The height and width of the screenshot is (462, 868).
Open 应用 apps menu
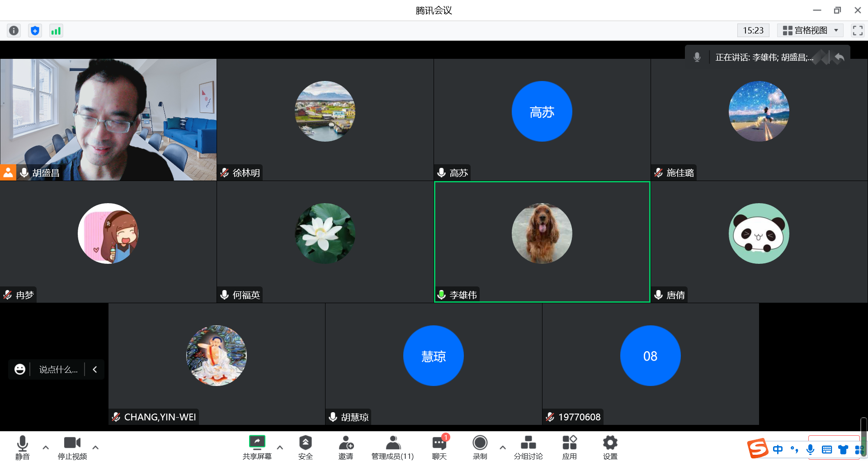[x=570, y=448]
